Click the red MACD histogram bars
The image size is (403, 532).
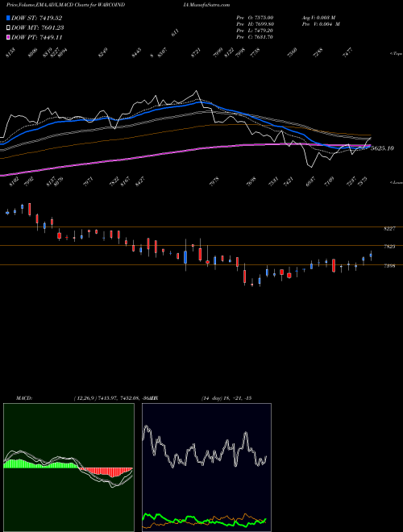107,472
